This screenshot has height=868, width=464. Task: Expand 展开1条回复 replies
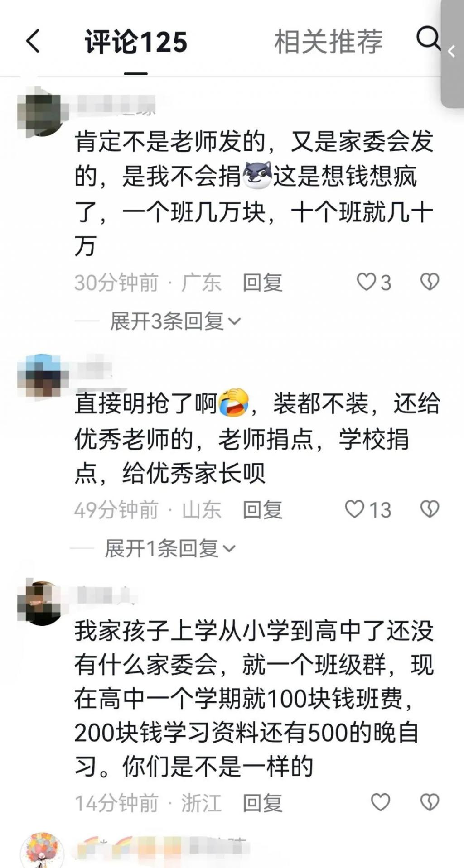tap(170, 549)
